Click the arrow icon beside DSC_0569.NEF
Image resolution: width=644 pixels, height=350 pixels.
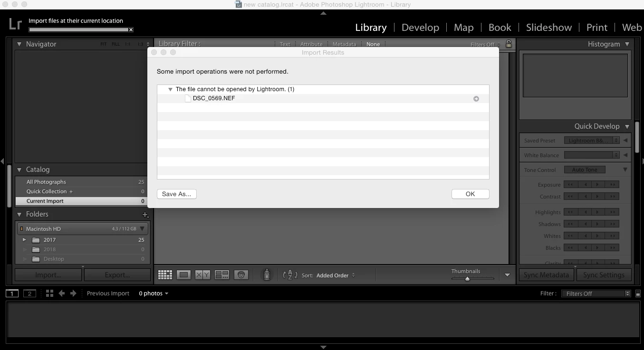point(476,99)
